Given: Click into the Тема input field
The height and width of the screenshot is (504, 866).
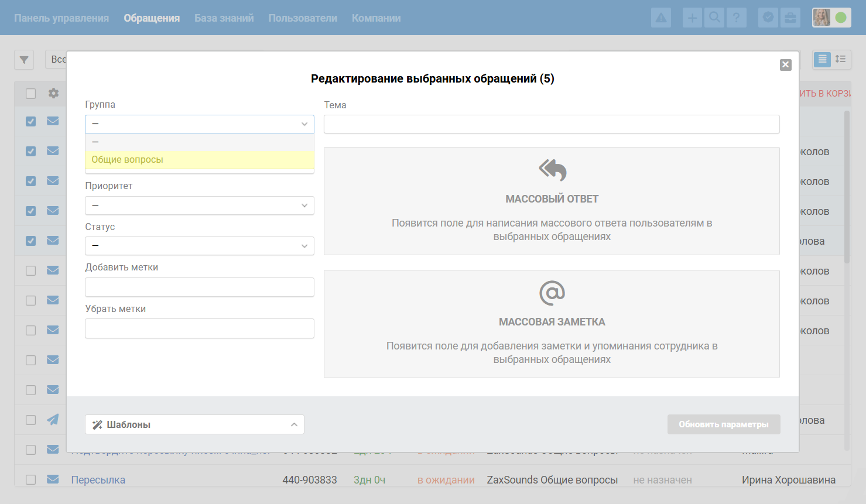Looking at the screenshot, I should click(x=552, y=124).
